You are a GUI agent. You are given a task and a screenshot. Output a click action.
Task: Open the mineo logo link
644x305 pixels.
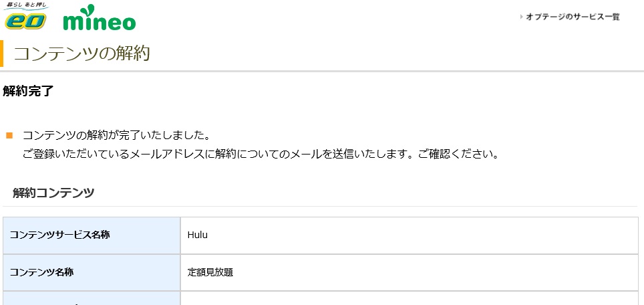click(x=100, y=18)
